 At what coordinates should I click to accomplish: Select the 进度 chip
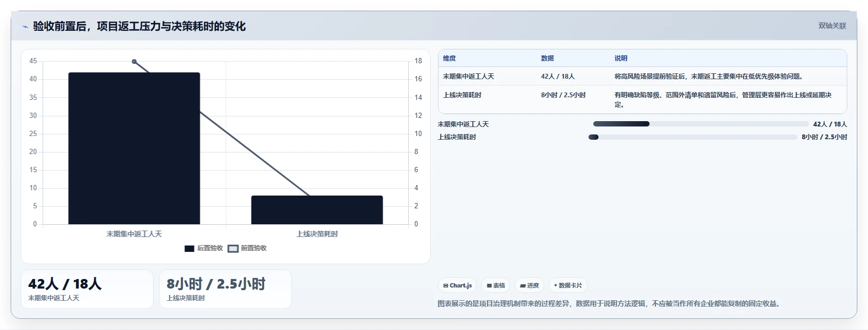click(x=529, y=285)
